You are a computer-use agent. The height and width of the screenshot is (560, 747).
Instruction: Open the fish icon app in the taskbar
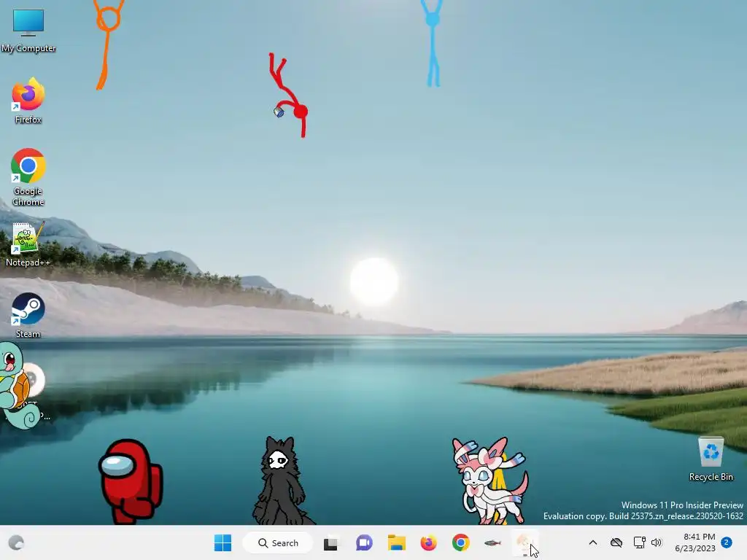[x=492, y=542]
